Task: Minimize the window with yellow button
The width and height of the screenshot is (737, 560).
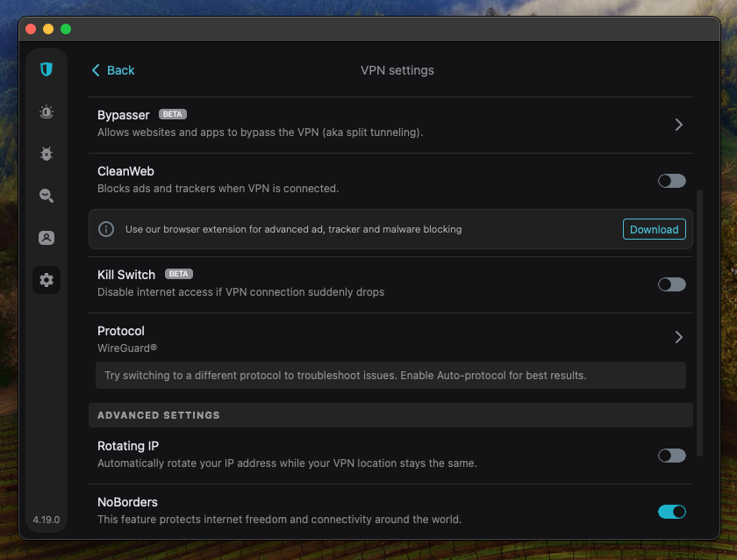Action: point(48,29)
